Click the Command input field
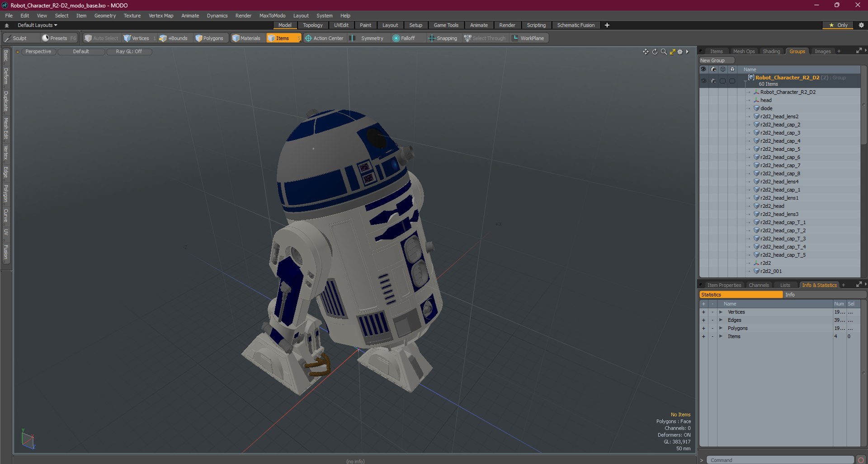This screenshot has height=464, width=868. click(x=780, y=460)
